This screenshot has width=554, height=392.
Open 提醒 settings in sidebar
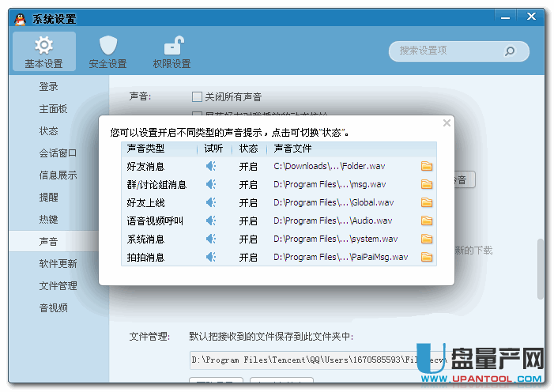48,198
